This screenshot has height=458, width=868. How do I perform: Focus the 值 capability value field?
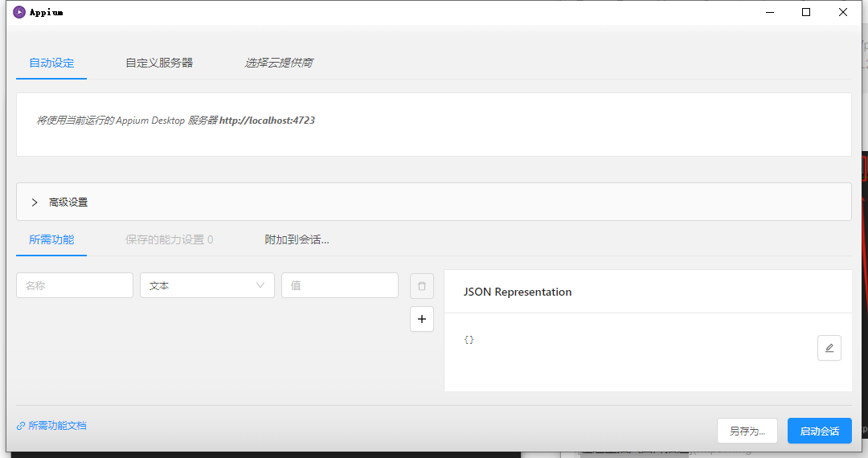(x=340, y=285)
